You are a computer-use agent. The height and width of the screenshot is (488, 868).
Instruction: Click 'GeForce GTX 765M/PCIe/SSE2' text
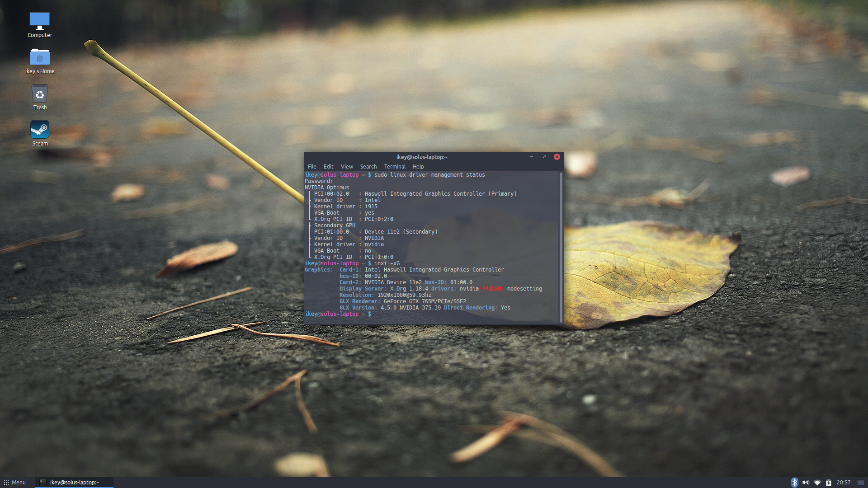tap(425, 301)
